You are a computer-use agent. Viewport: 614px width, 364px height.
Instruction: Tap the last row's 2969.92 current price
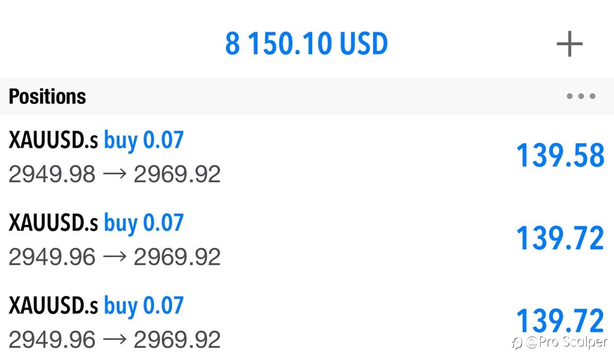click(x=177, y=340)
